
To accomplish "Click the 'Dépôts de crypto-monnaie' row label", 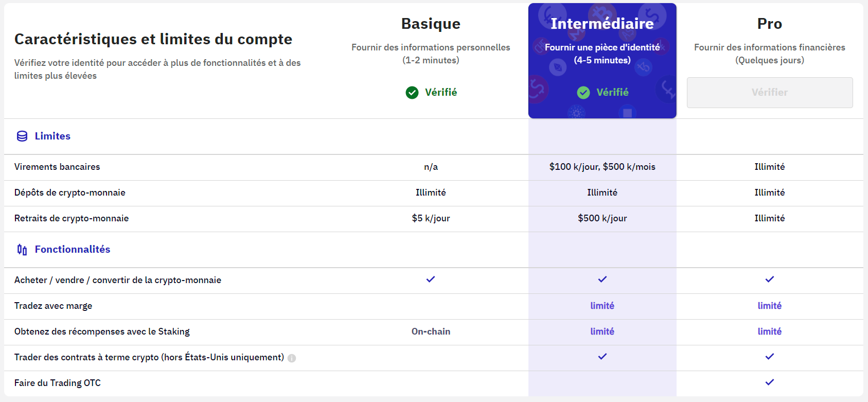I will click(70, 193).
